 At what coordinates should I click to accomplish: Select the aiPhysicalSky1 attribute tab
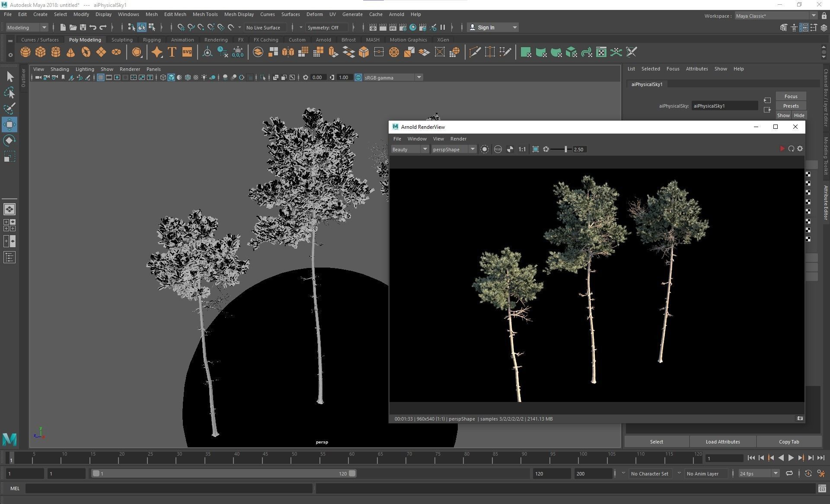647,84
